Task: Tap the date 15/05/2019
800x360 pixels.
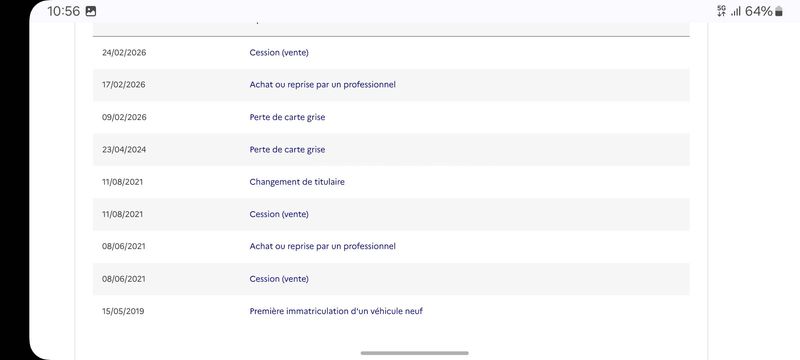Action: coord(123,311)
